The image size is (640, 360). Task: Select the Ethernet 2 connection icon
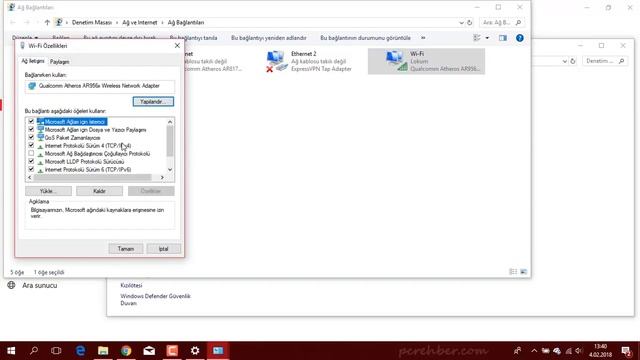pos(309,61)
